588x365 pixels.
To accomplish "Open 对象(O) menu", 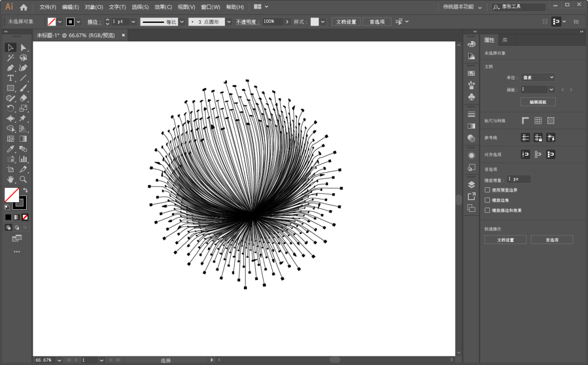I will point(94,7).
